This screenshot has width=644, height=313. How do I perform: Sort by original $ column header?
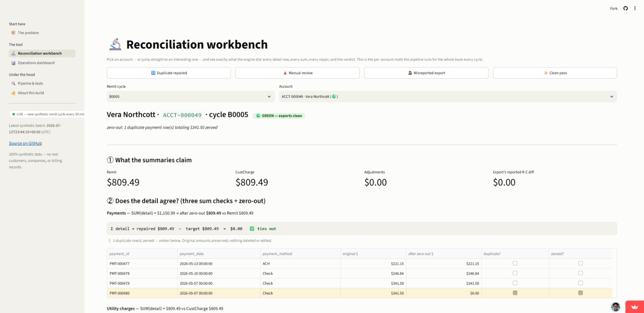[x=373, y=254]
